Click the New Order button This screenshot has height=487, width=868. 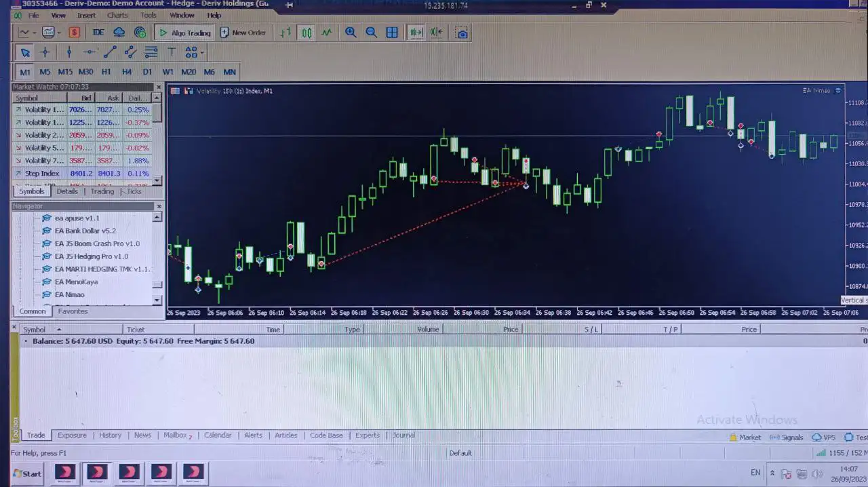(243, 33)
